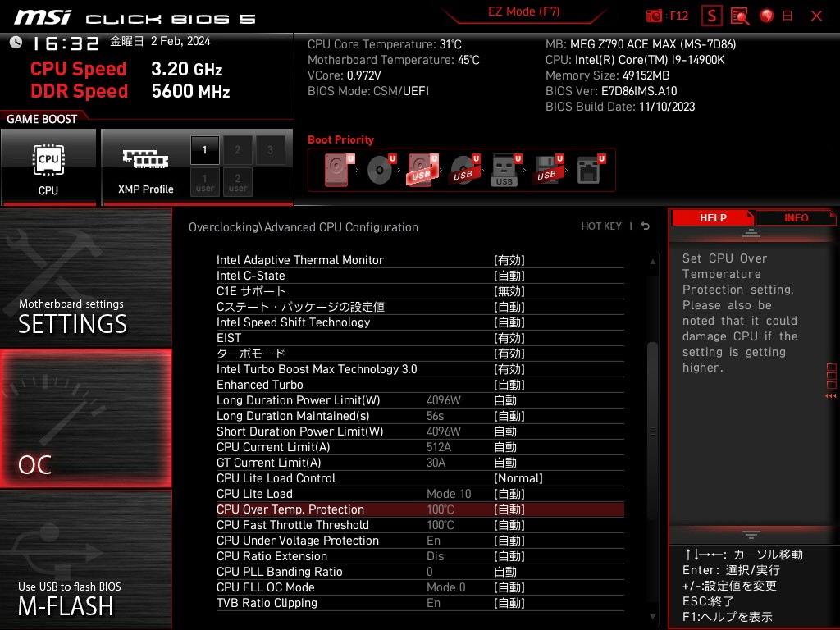840x630 pixels.
Task: Select XMP profile 3
Action: pos(270,150)
